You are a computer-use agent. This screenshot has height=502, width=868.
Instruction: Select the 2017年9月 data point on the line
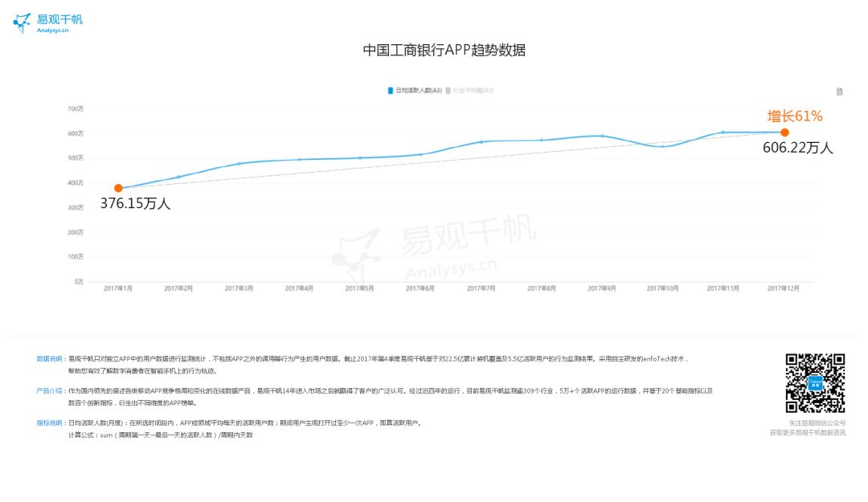tap(602, 136)
